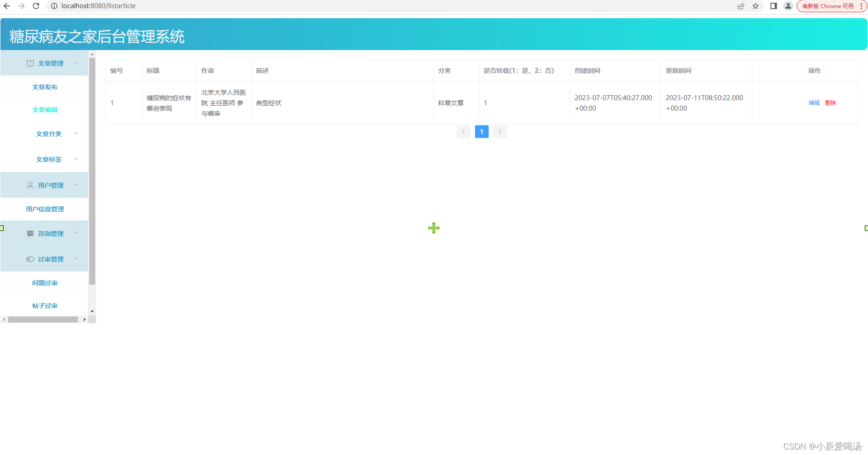868x455 pixels.
Task: Click the browser forward arrow
Action: coord(21,6)
